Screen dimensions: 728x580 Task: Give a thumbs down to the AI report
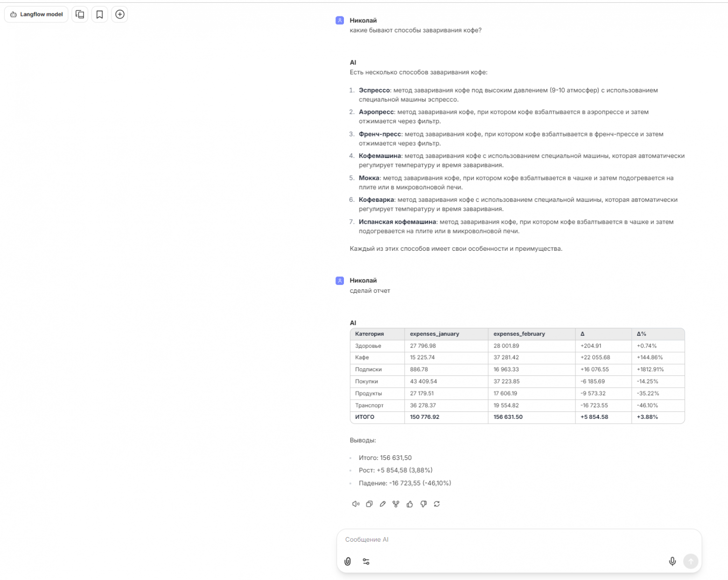(423, 504)
